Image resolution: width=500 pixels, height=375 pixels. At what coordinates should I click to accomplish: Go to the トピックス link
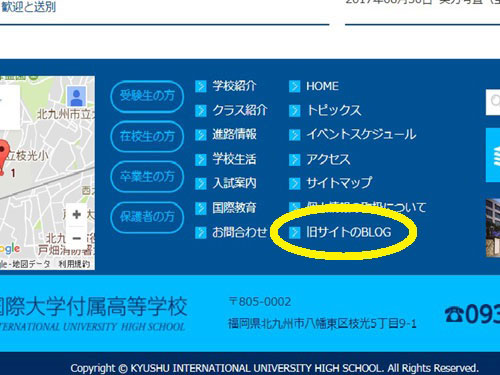tap(334, 110)
